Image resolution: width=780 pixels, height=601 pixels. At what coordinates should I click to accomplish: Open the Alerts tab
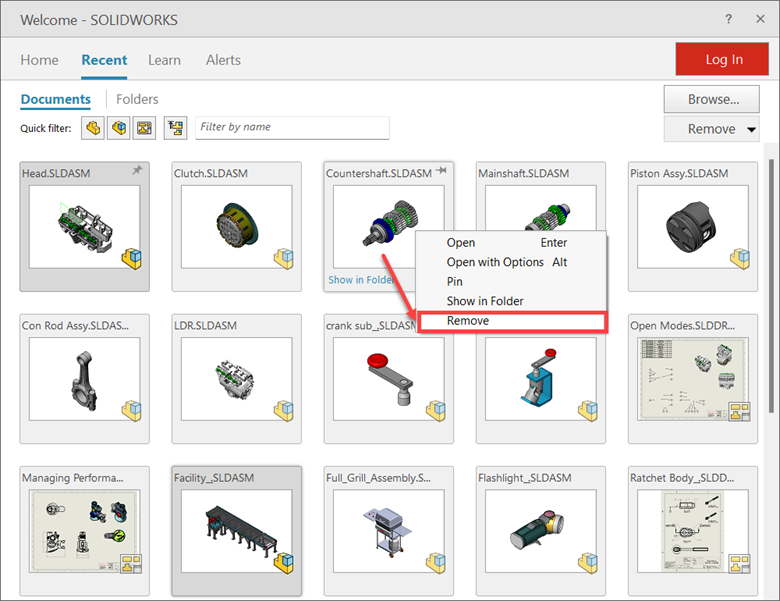coord(223,60)
